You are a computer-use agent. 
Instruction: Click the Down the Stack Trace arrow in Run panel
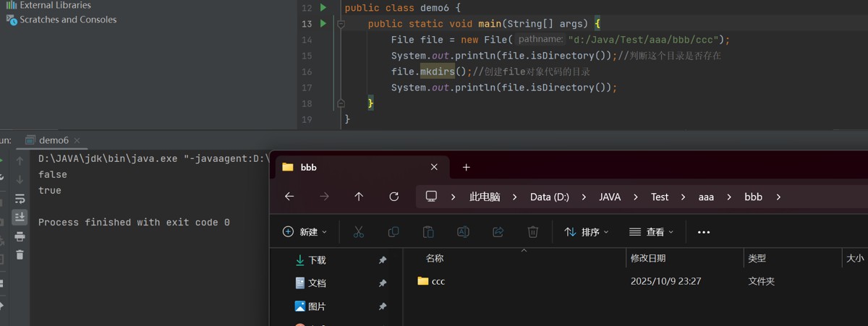tap(20, 179)
